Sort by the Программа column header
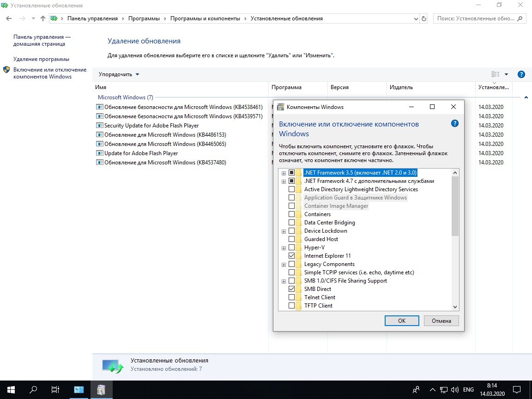The image size is (532, 399). click(298, 87)
